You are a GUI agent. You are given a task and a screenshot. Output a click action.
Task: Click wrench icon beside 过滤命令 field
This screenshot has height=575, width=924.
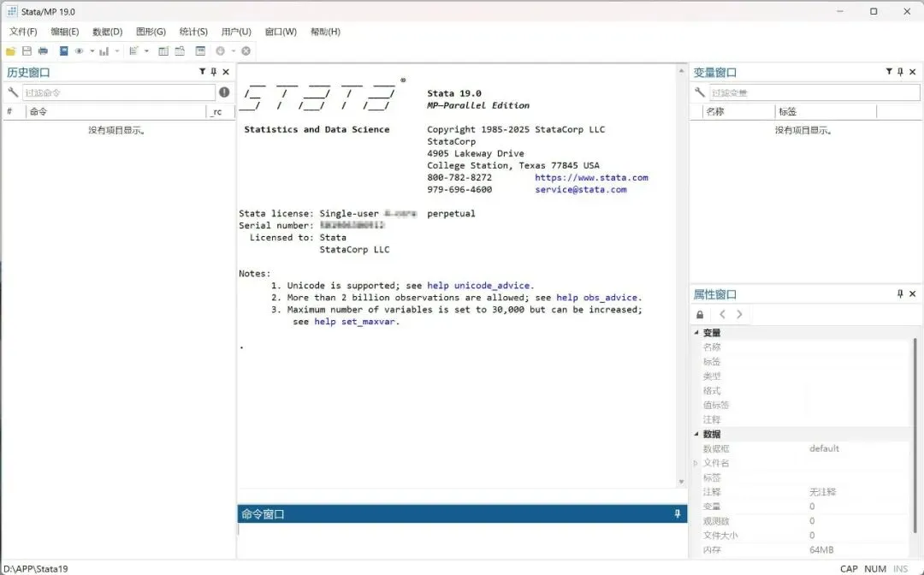pos(13,92)
